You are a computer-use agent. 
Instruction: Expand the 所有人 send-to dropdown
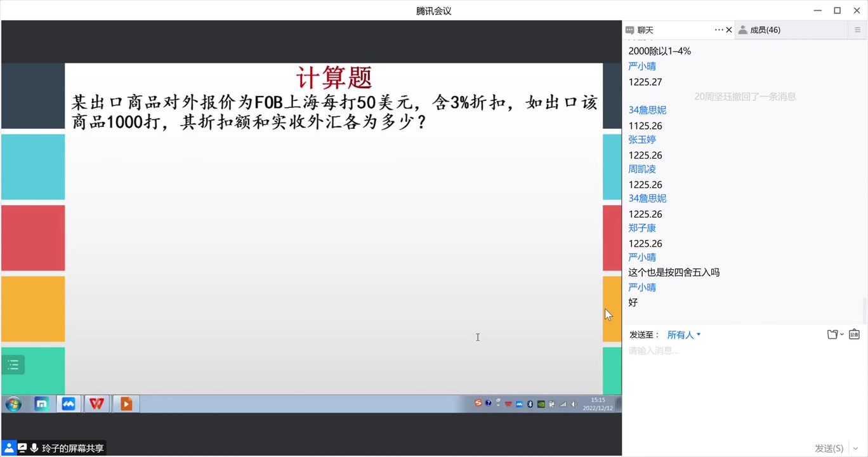click(684, 334)
